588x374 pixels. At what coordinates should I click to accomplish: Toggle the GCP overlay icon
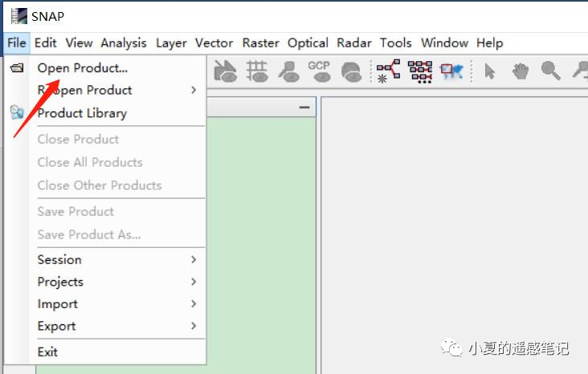(x=319, y=71)
